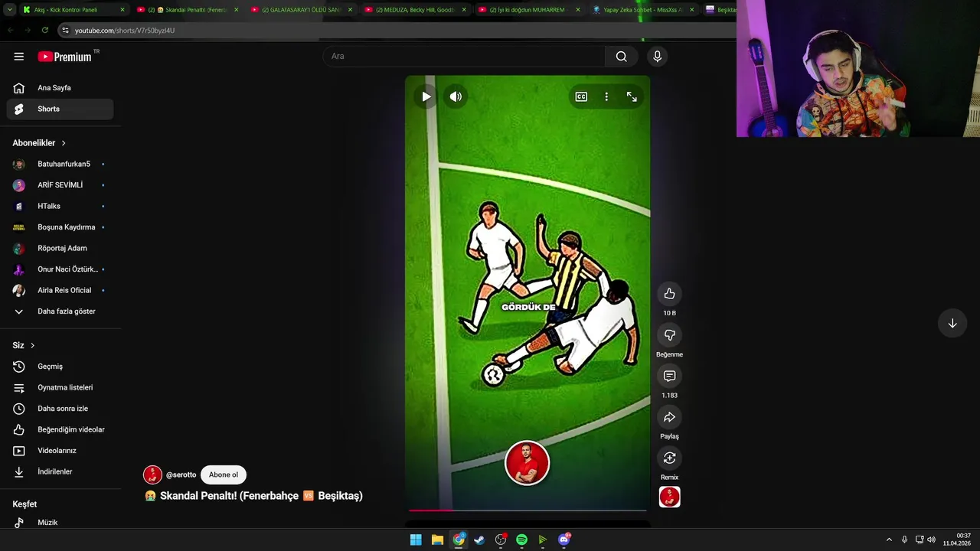Screen dimensions: 980x551
Task: Open Windows Start menu
Action: 416,540
